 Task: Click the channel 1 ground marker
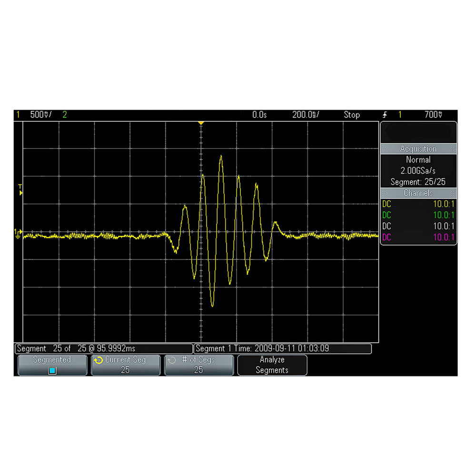(x=18, y=234)
